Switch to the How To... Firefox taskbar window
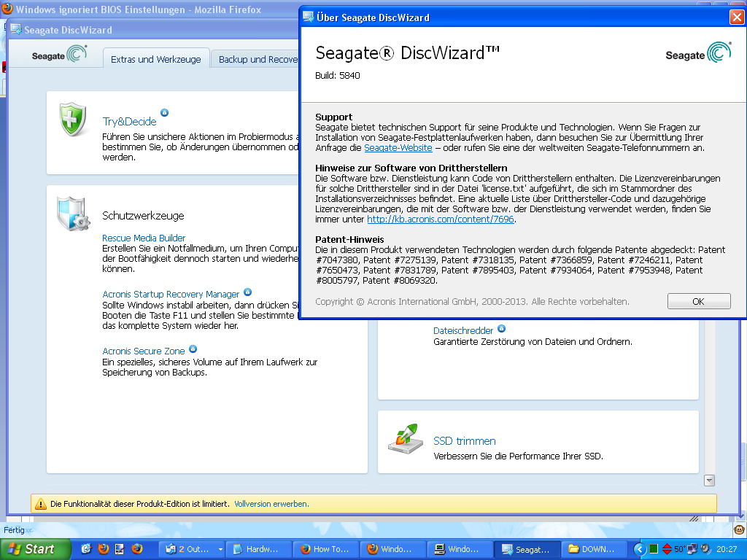 tap(325, 549)
